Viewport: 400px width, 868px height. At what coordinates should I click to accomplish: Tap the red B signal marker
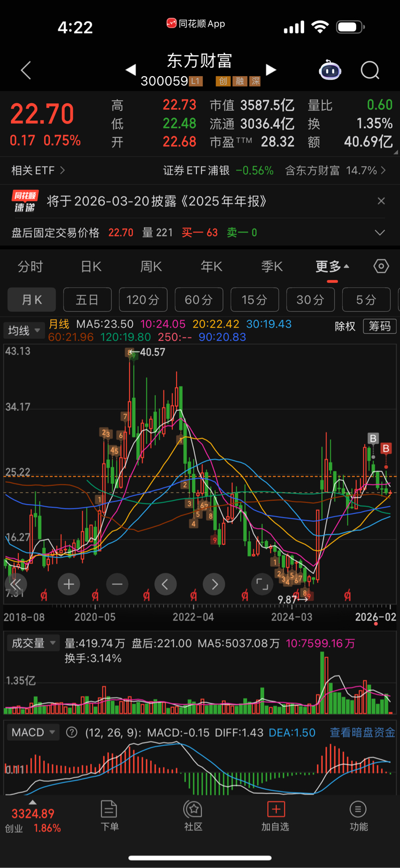tap(386, 448)
